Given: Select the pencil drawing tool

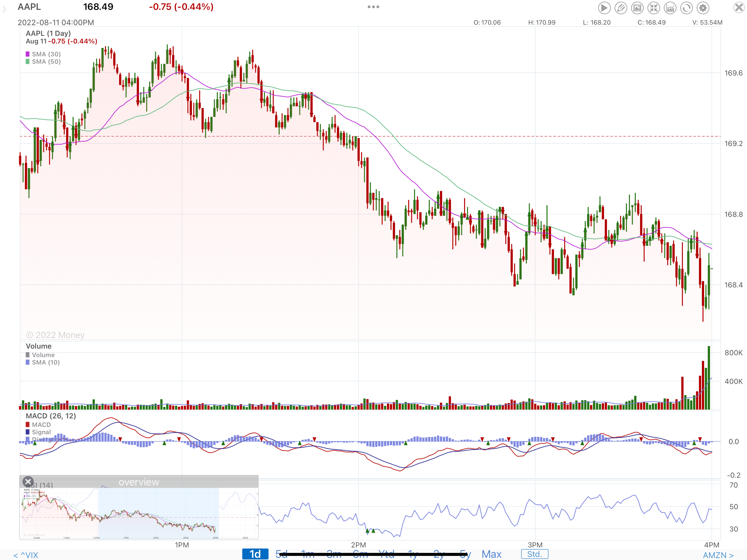Looking at the screenshot, I should [x=621, y=8].
